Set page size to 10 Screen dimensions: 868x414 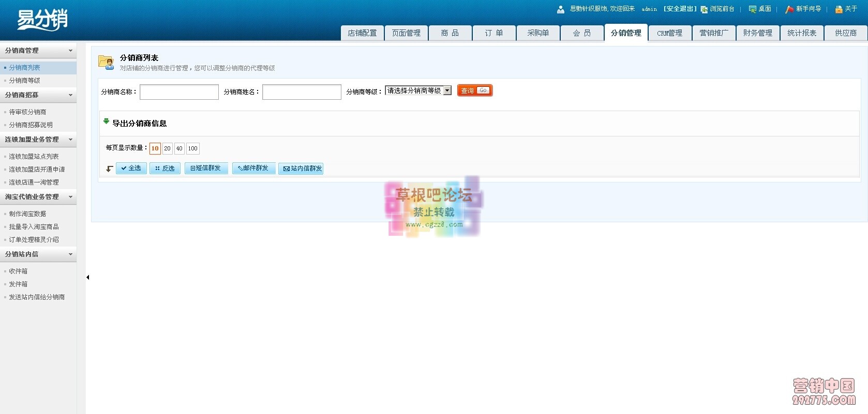(x=155, y=148)
